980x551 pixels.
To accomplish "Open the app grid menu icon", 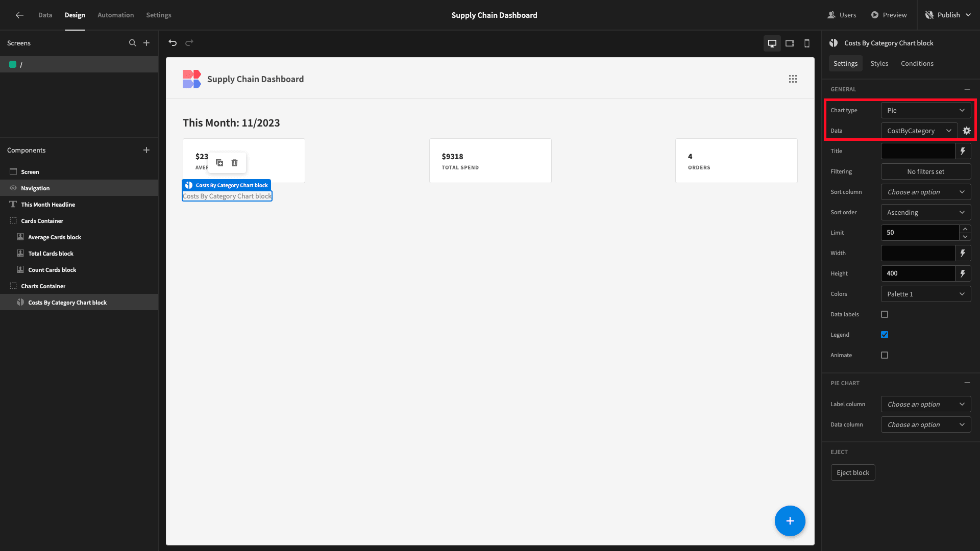I will (x=793, y=79).
